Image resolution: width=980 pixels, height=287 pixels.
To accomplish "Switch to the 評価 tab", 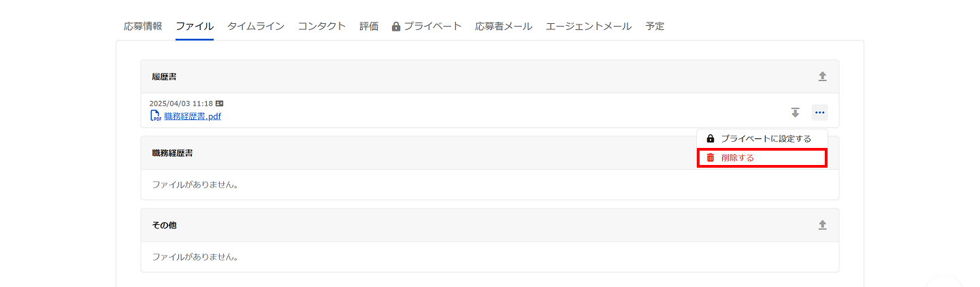I will click(x=369, y=27).
